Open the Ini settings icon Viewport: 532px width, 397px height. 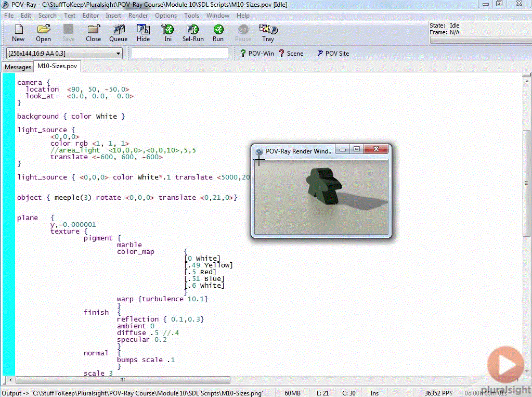[168, 33]
